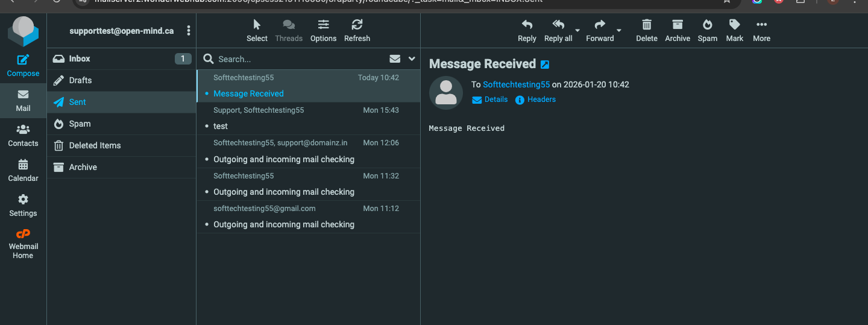Expand the search options chevron
868x325 pixels.
(x=412, y=59)
